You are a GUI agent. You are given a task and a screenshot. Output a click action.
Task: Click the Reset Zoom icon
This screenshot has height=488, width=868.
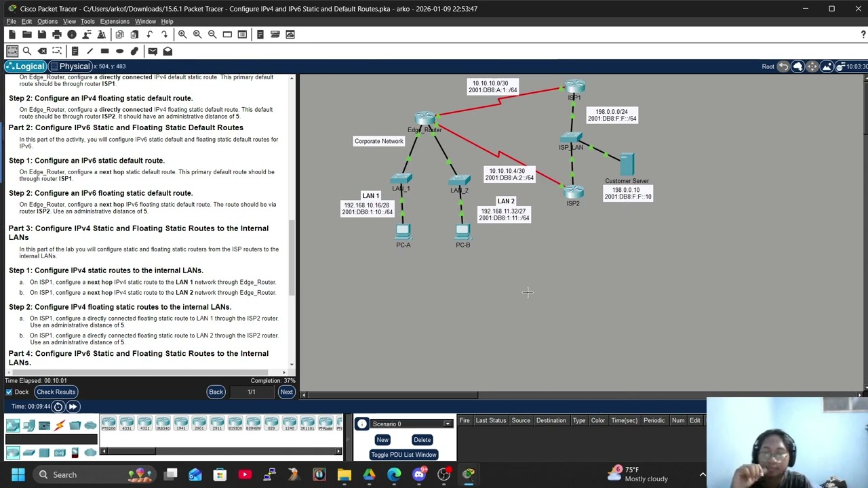pos(197,34)
